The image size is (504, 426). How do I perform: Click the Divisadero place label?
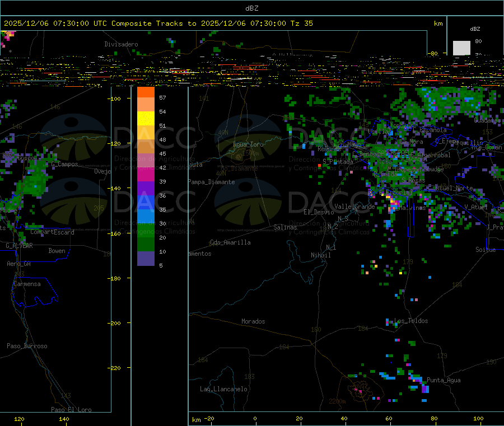click(121, 44)
